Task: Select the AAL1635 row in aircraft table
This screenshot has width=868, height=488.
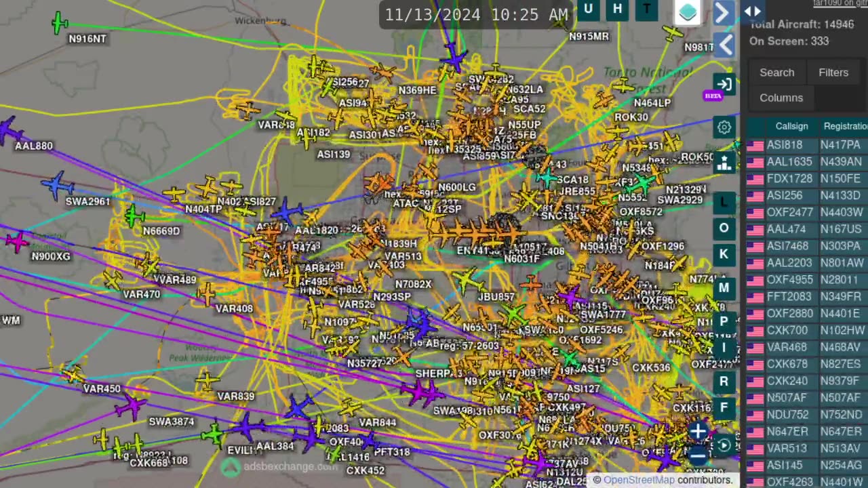Action: tap(807, 162)
